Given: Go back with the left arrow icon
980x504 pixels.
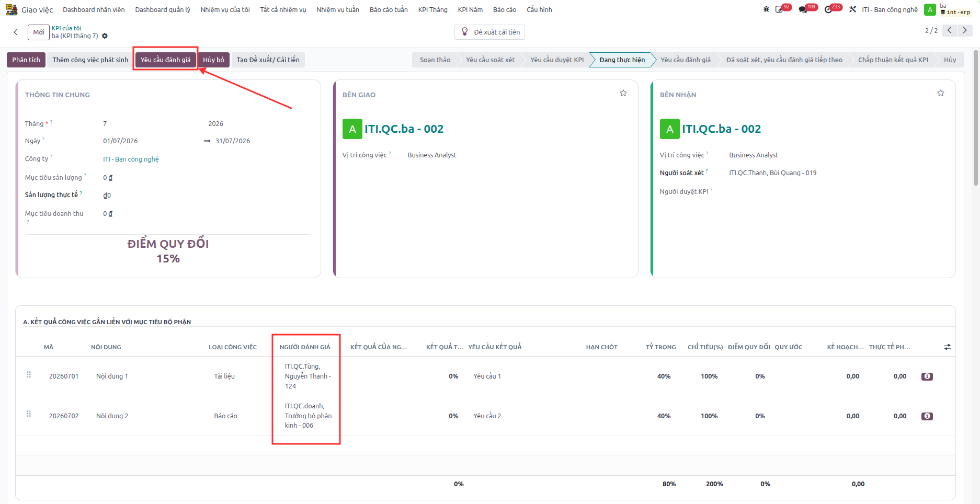Looking at the screenshot, I should point(16,32).
